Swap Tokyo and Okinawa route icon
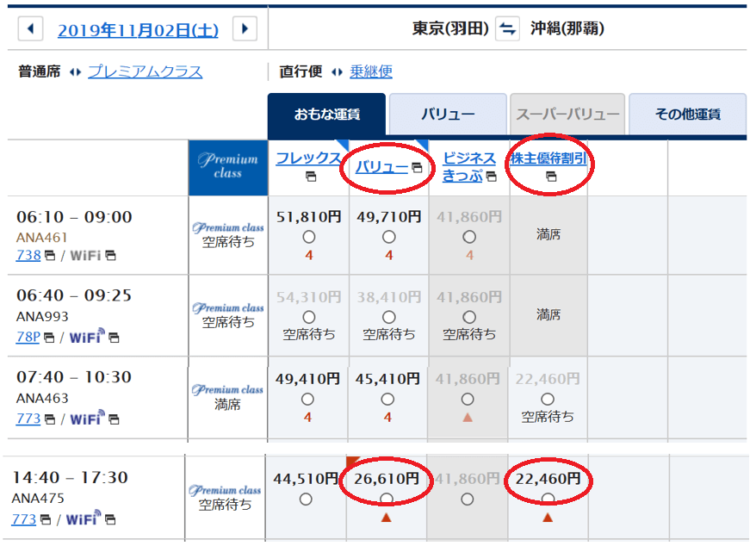The width and height of the screenshot is (756, 546). 507,29
